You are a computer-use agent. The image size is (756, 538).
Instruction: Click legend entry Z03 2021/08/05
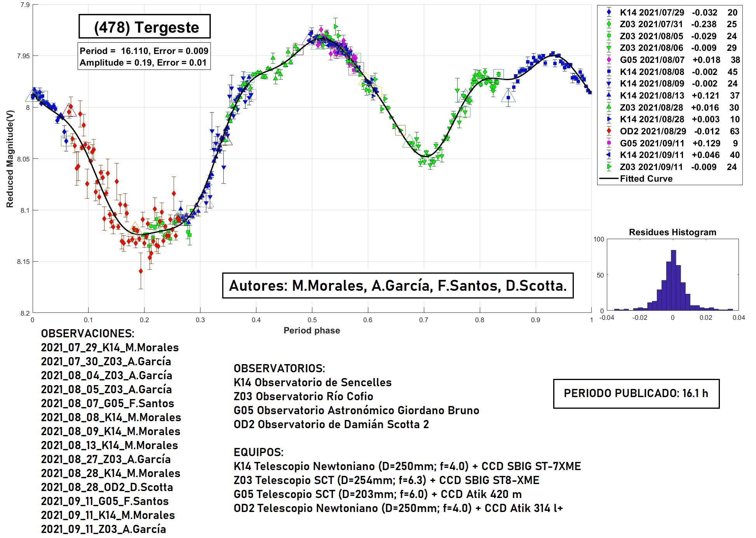670,36
